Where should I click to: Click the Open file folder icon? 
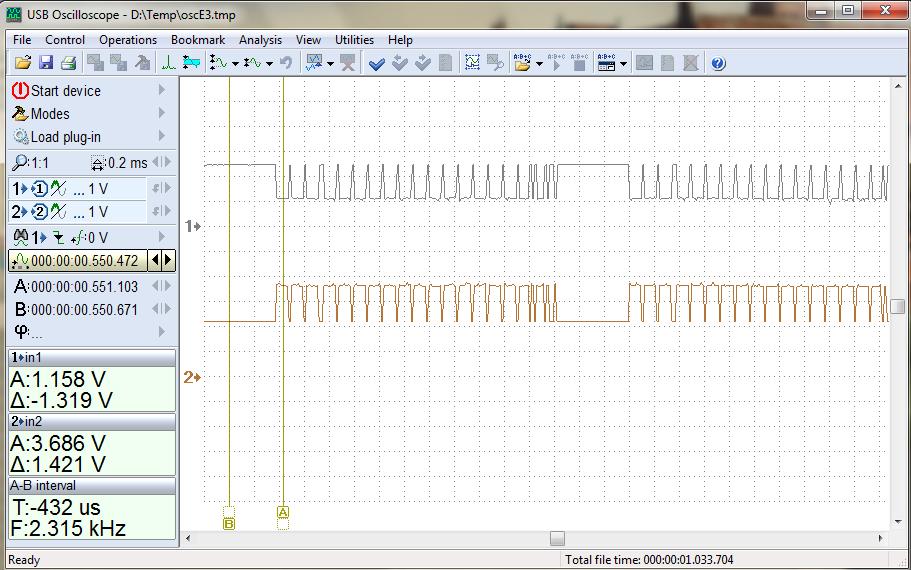click(x=22, y=63)
